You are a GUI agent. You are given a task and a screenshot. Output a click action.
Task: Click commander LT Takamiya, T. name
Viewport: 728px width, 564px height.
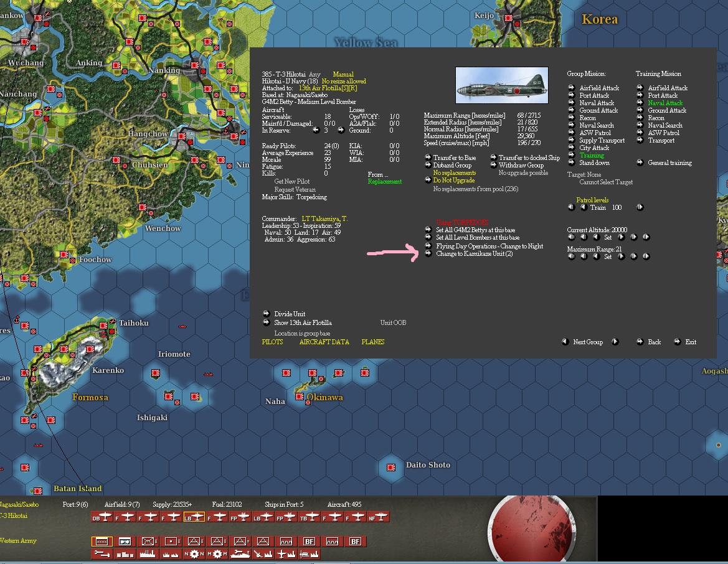(324, 219)
